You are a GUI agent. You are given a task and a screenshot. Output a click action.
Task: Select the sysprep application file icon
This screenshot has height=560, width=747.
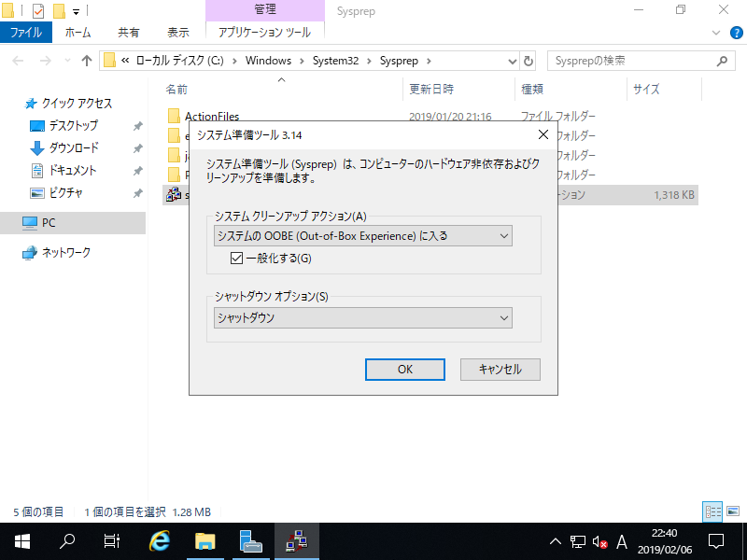point(174,194)
